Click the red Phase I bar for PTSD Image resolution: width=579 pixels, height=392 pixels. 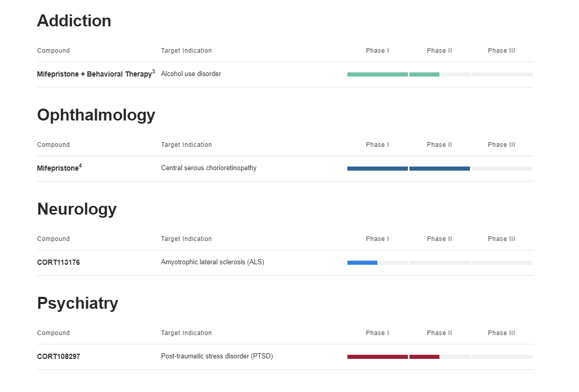click(x=377, y=357)
